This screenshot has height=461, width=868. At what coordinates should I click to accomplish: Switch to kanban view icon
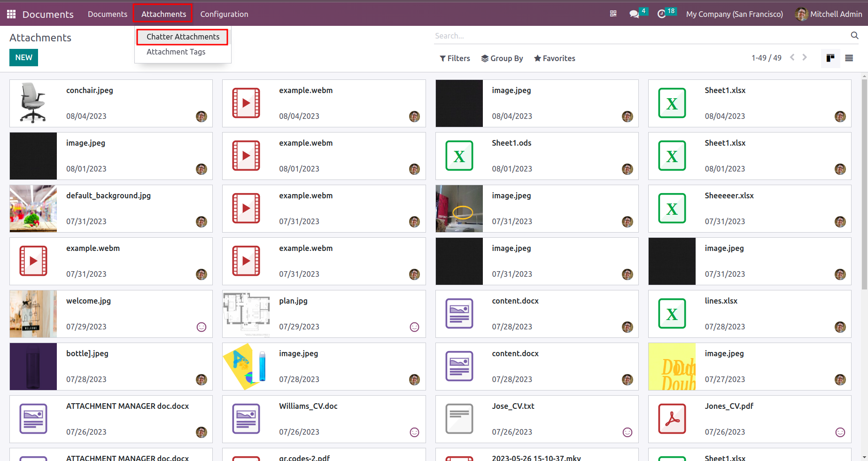click(x=830, y=58)
